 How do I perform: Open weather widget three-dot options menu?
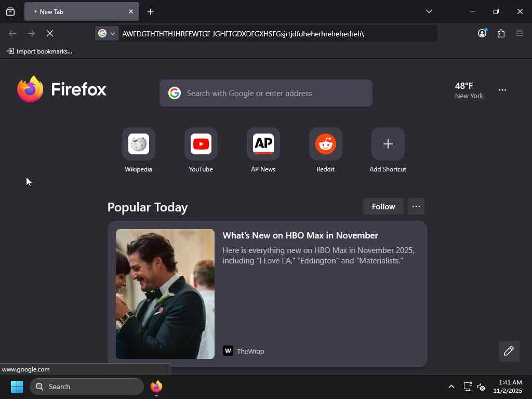tap(502, 90)
